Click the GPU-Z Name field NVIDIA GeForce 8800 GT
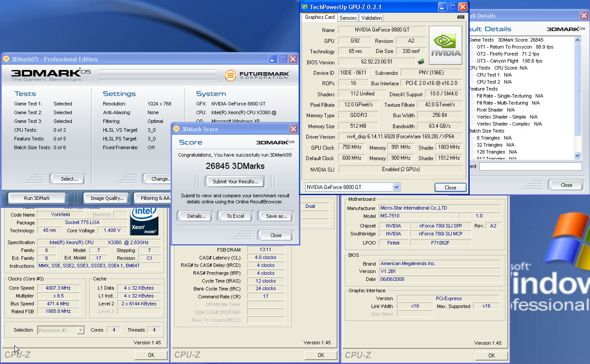 click(382, 30)
